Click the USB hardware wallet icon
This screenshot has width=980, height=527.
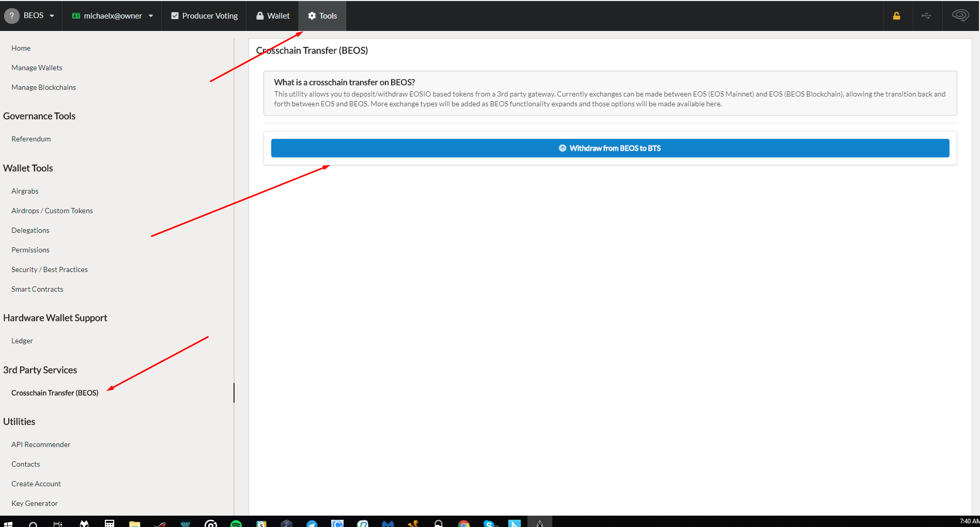(926, 16)
